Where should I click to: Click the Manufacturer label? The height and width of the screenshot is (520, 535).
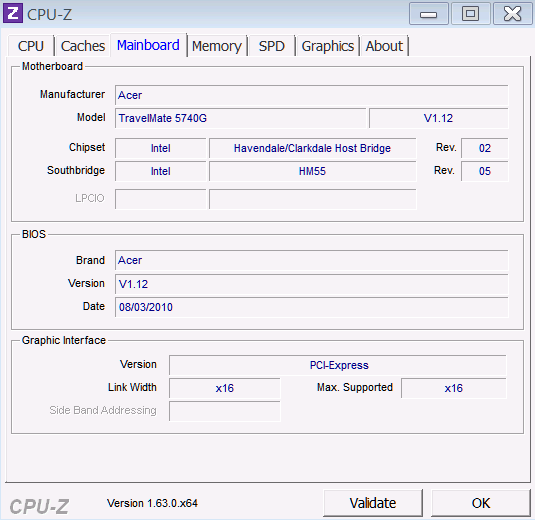[x=72, y=94]
